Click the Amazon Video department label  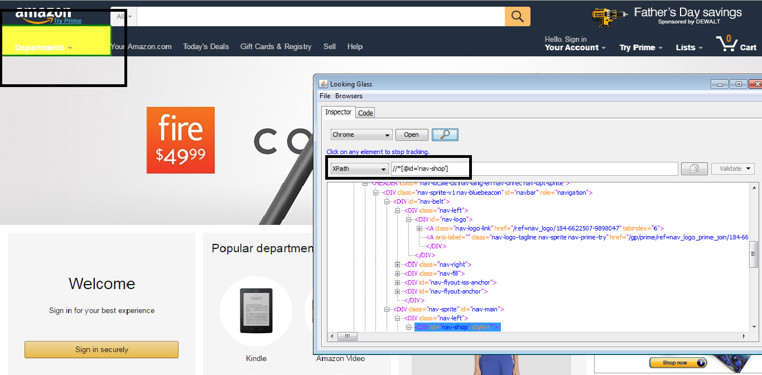(x=340, y=358)
